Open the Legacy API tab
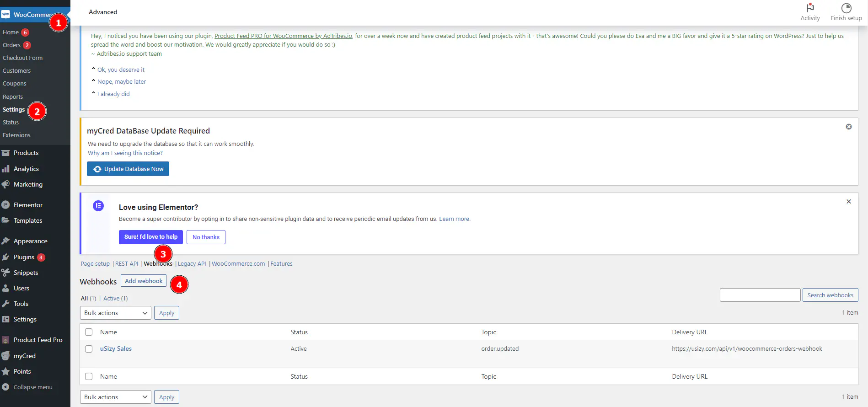Viewport: 868px width, 407px height. point(192,264)
